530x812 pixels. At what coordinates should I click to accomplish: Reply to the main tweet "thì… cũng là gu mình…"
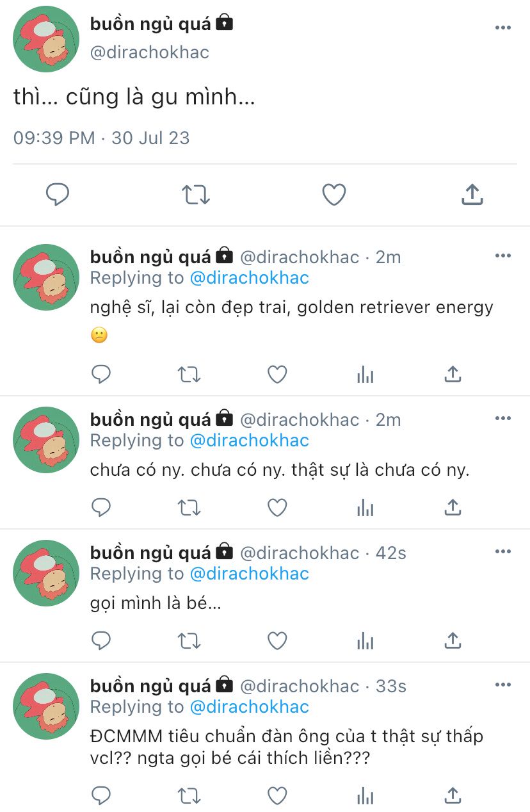tap(58, 194)
